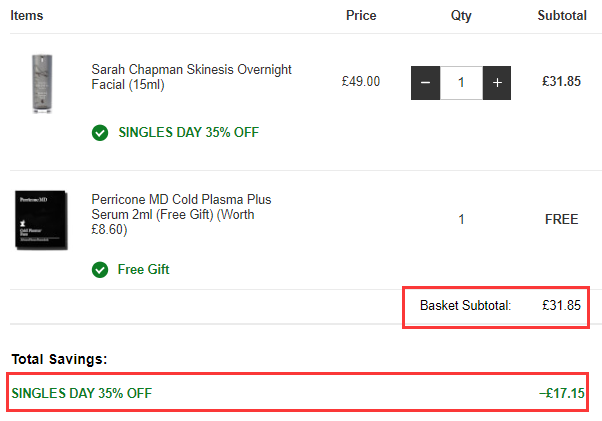Click the −£17.15 savings amount
The height and width of the screenshot is (421, 602).
pyautogui.click(x=561, y=393)
